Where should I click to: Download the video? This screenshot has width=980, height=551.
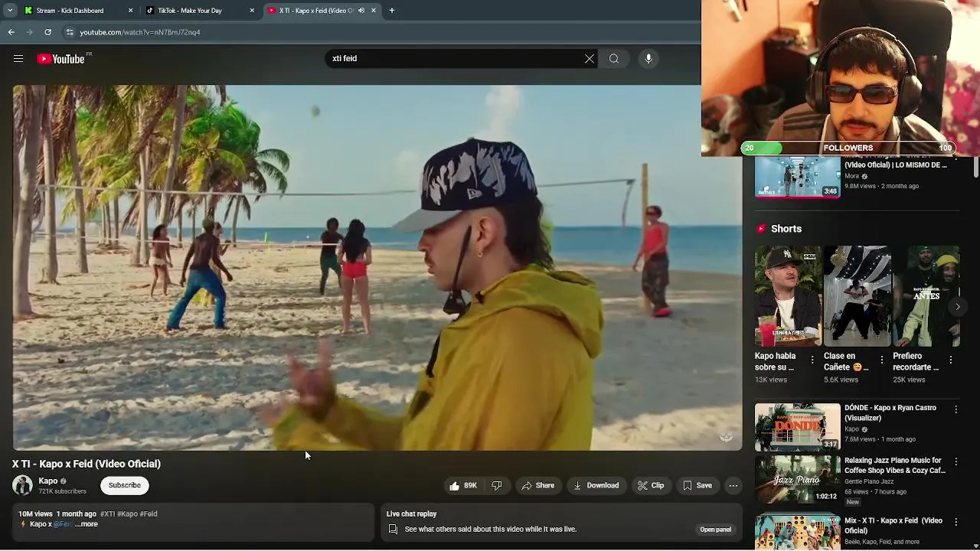(x=596, y=485)
